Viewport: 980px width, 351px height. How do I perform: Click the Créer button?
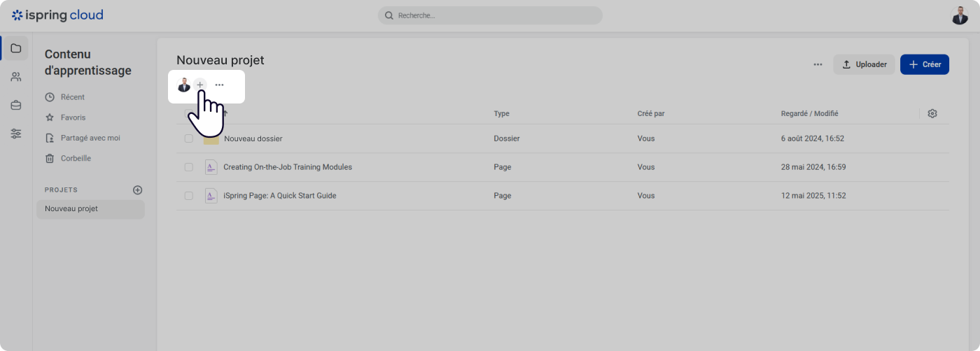924,64
